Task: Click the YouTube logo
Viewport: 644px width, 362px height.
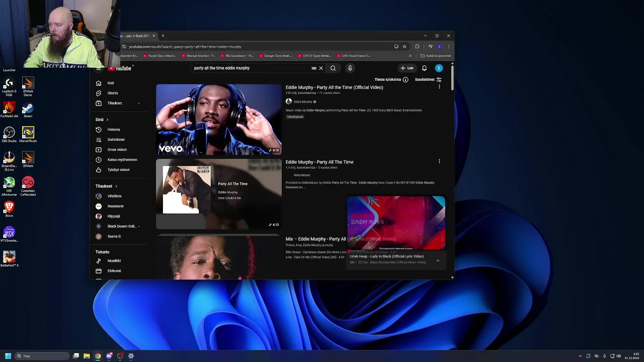Action: click(120, 68)
